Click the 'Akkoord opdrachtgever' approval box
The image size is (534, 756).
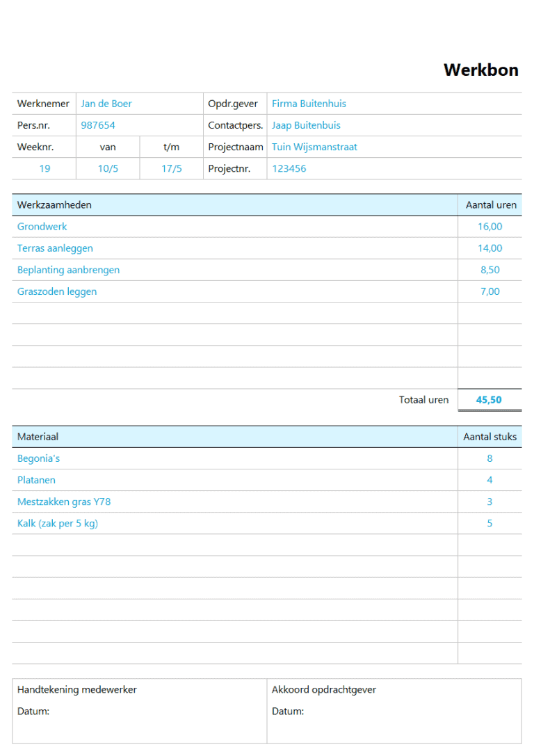394,711
